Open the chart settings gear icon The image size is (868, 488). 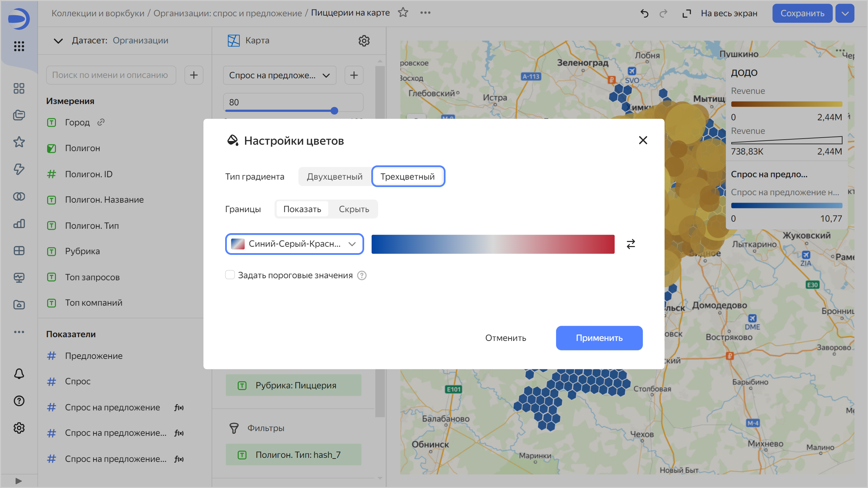[x=364, y=41]
